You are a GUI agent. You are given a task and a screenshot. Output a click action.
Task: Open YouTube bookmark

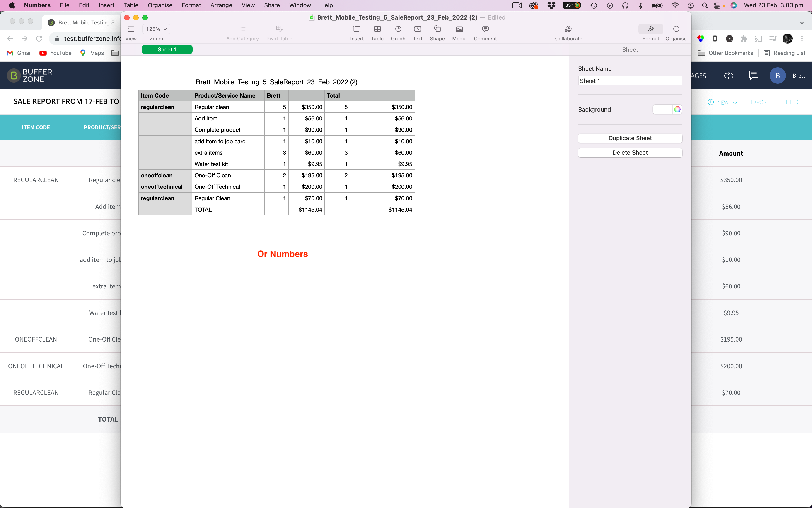[x=55, y=53]
